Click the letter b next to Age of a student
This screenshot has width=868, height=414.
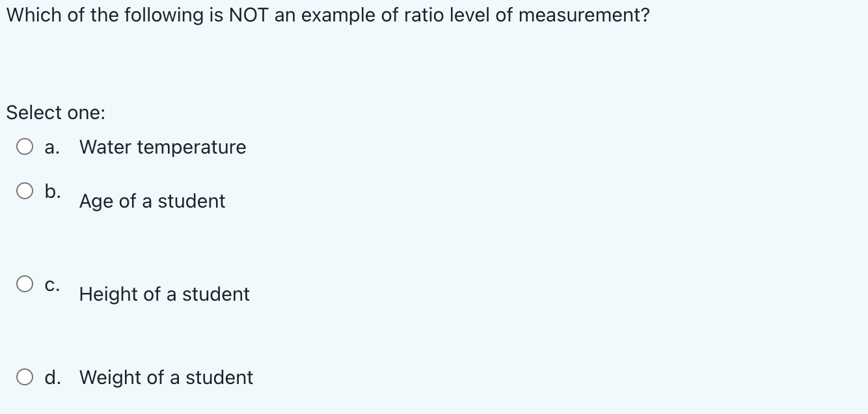point(52,190)
